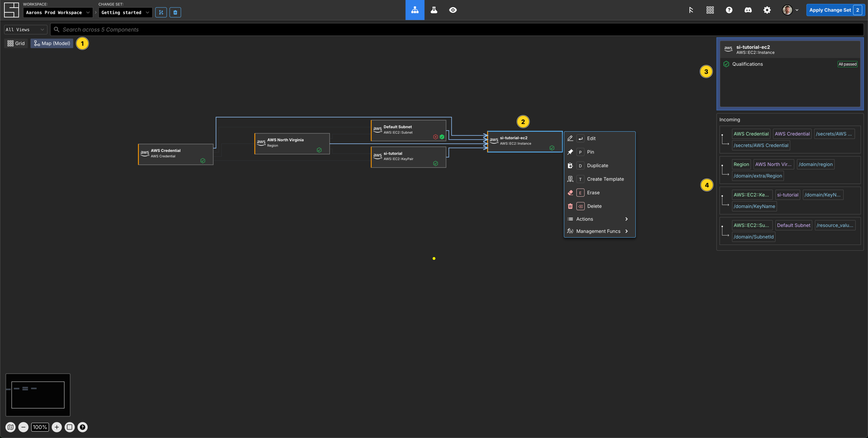Viewport: 868px width, 438px height.
Task: Click the AWS::EC2::Su... incoming tag
Action: [x=752, y=225]
